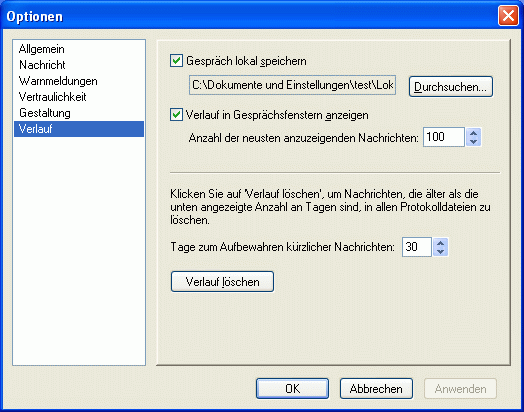Click the days-to-keep field showing 30
Viewport: 524px width, 412px height.
(x=417, y=247)
